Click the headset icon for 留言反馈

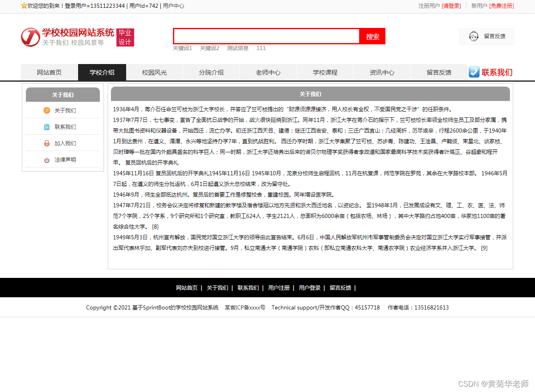click(474, 36)
